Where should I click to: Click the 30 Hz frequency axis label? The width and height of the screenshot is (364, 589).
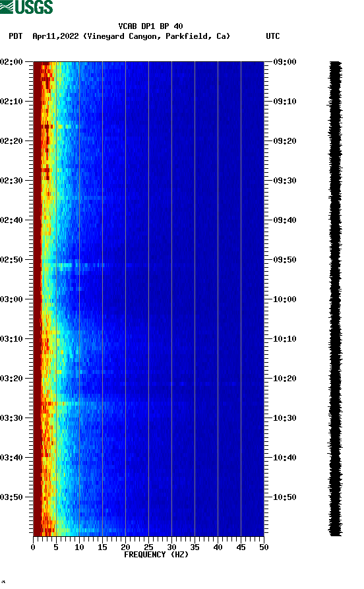pyautogui.click(x=171, y=547)
